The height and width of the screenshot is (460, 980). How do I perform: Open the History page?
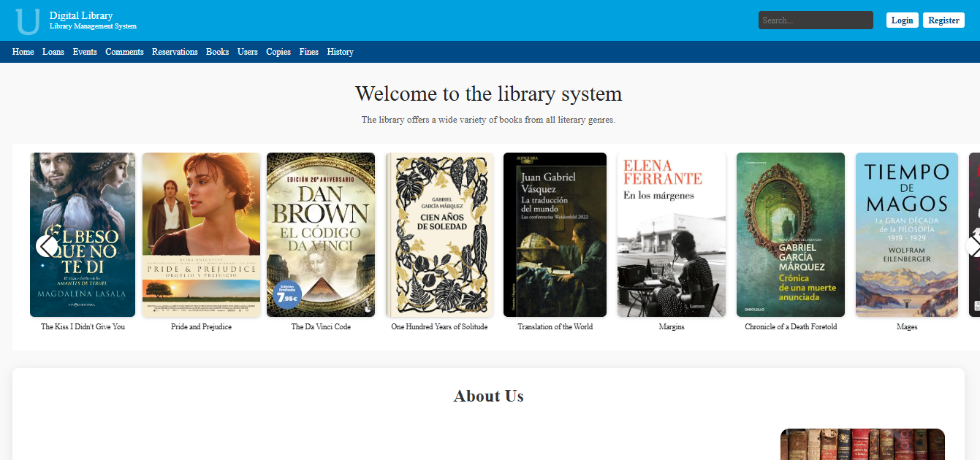(x=340, y=52)
